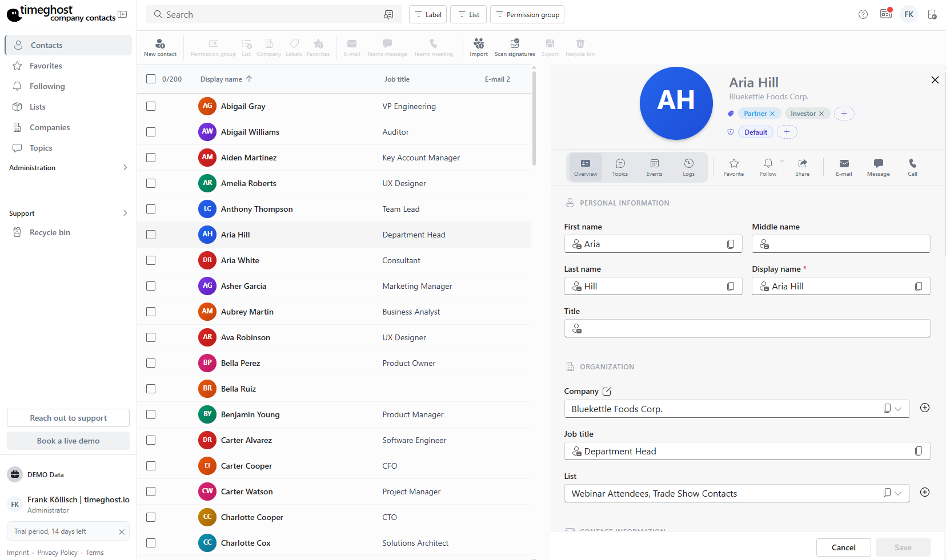Open the List filter dropdown
Image resolution: width=946 pixels, height=560 pixels.
[468, 14]
